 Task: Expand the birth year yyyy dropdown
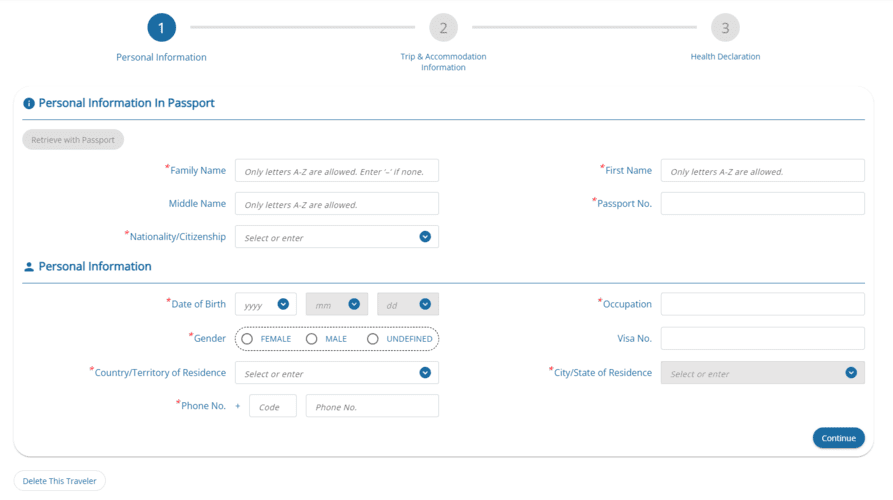coord(283,304)
